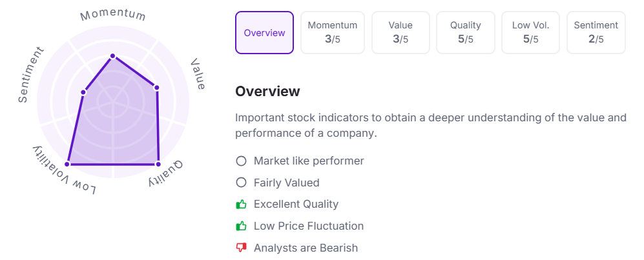Click the green thumbs-up beside Excellent Quality
Viewport: 644px width, 260px height.
[x=242, y=205]
